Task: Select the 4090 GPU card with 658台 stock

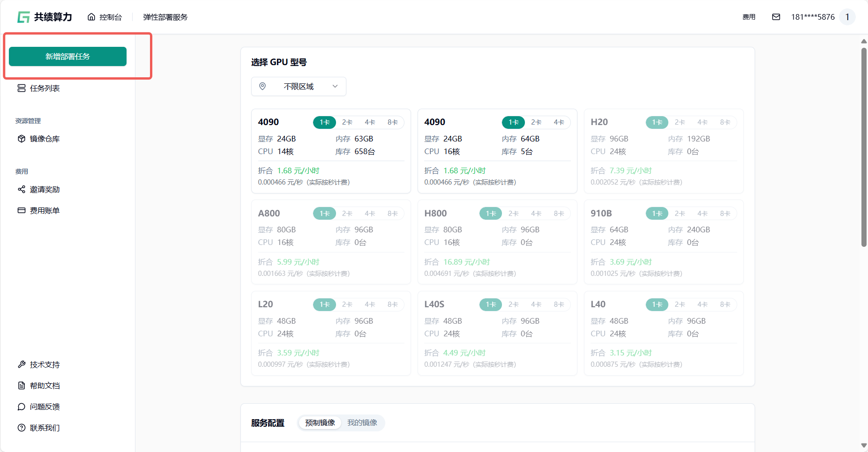Action: point(331,159)
